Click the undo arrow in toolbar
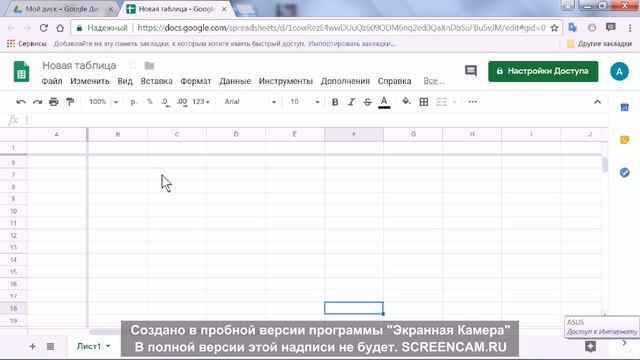 pos(21,102)
